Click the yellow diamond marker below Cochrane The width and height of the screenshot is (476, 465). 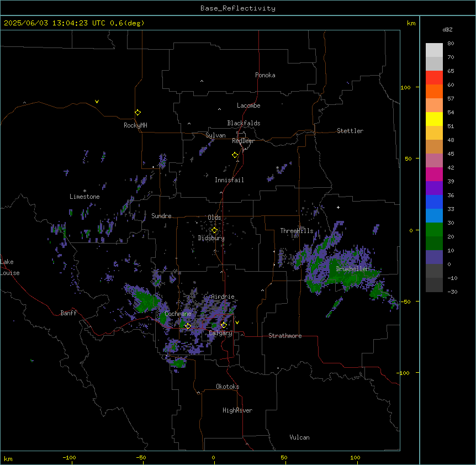(188, 326)
